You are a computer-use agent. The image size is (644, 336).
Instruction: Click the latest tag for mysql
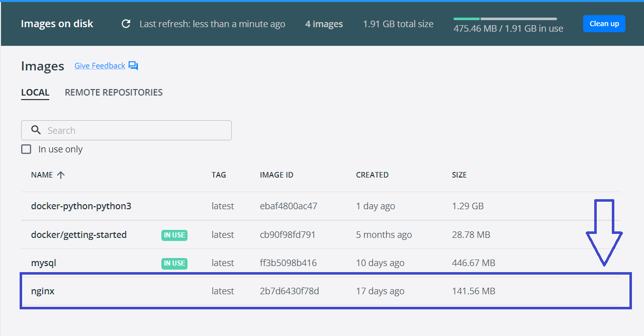tap(223, 263)
